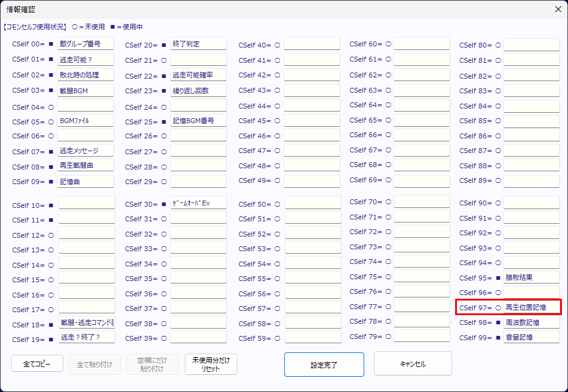This screenshot has height=392, width=568.
Task: Edit the 記憶BGM番号 field of CSelf 25
Action: tap(198, 121)
